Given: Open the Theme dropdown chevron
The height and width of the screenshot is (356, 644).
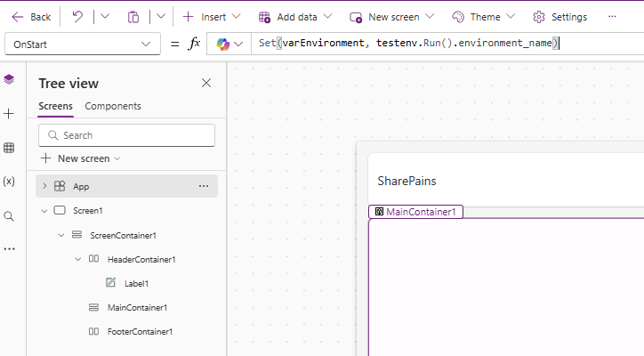Looking at the screenshot, I should [x=511, y=16].
